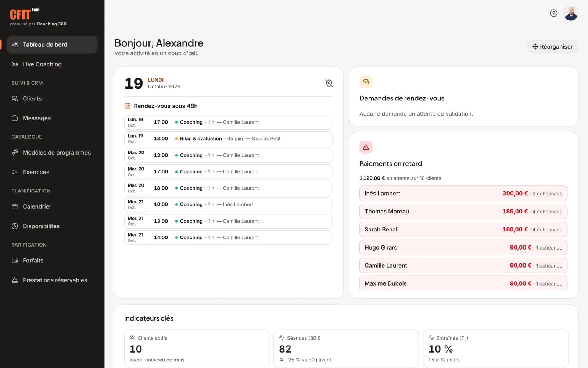Click the Calendrier calendar icon

15,206
